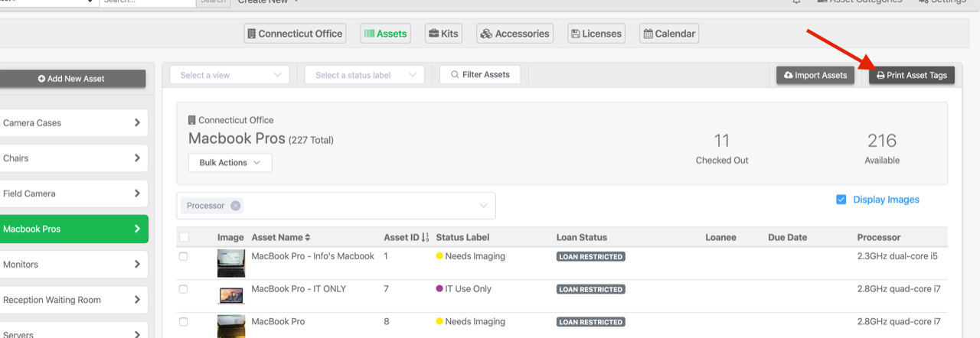Tick the select-all checkbox in table header
The height and width of the screenshot is (338, 980).
coord(183,237)
